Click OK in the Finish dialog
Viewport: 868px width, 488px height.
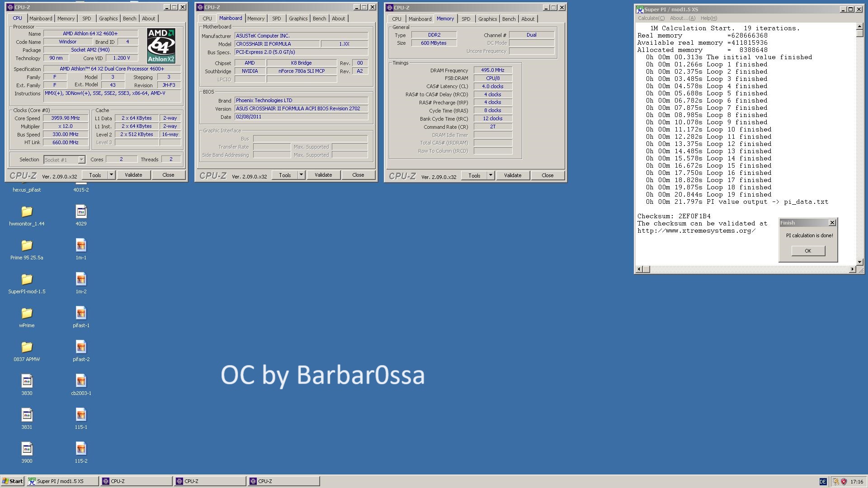coord(808,251)
